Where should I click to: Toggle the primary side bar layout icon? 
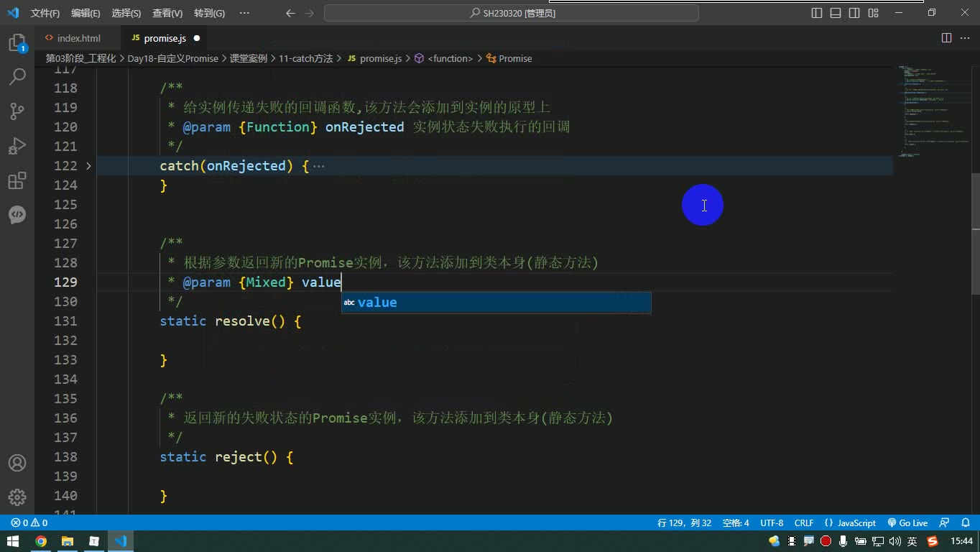pos(817,13)
